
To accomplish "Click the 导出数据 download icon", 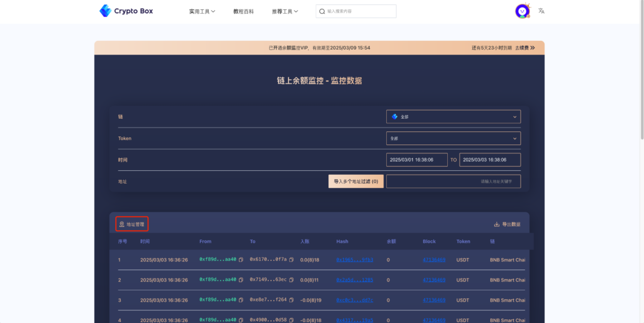I will [x=497, y=224].
